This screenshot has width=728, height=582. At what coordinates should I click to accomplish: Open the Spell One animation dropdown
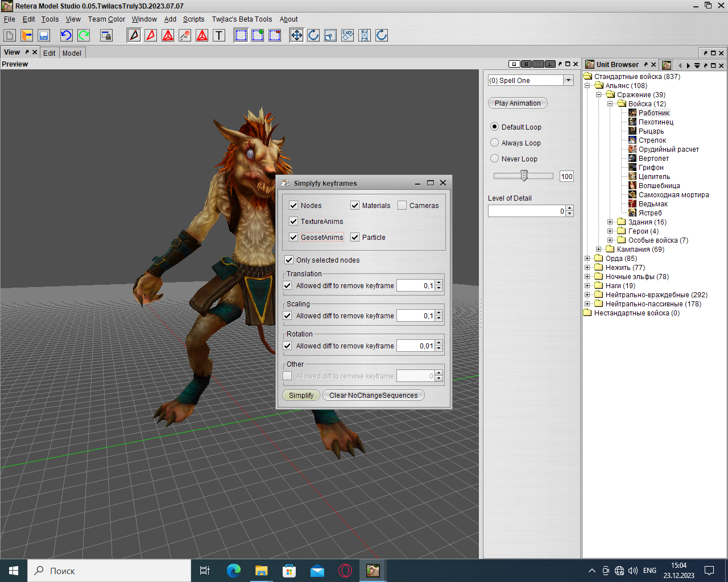click(x=568, y=80)
